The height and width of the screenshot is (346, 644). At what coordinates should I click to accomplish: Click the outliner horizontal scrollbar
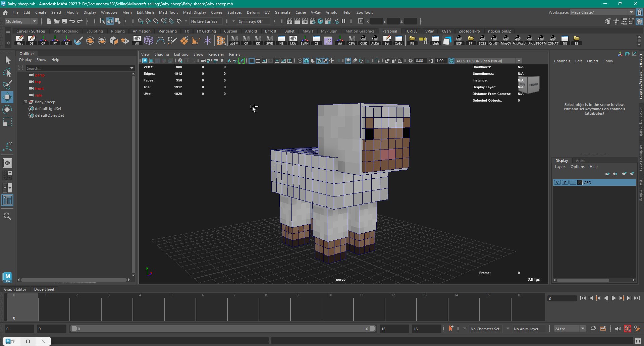(x=74, y=280)
